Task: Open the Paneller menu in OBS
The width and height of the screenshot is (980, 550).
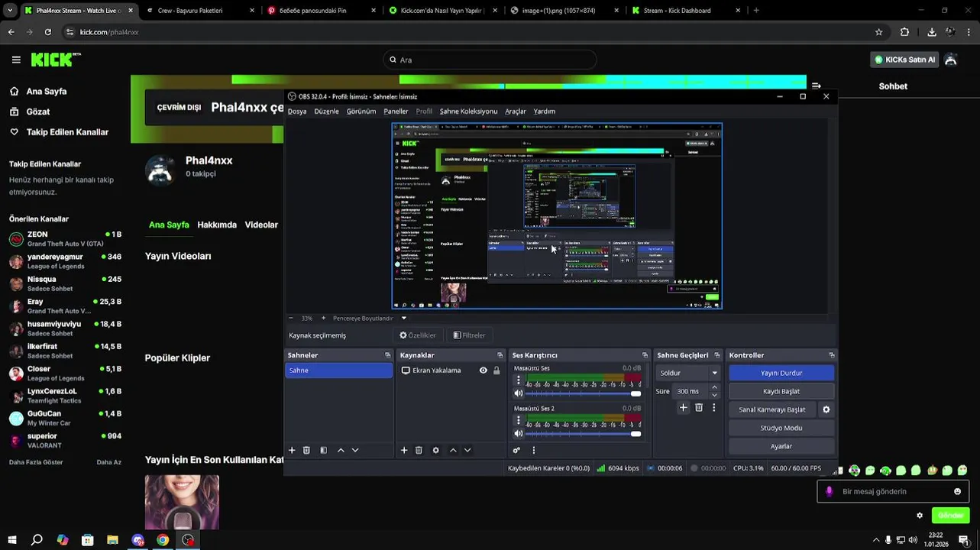Action: (x=396, y=112)
